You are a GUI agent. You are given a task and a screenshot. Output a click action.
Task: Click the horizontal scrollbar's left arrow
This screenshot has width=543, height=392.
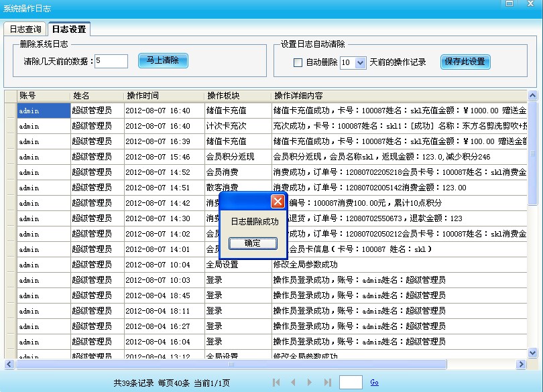(9, 365)
